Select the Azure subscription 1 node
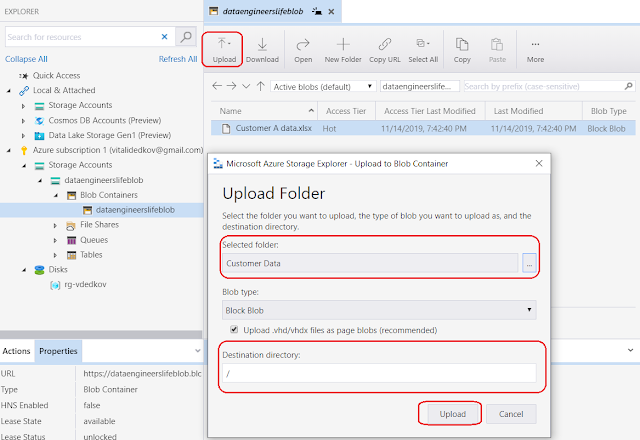Viewport: 640px width, 440px height. (118, 150)
